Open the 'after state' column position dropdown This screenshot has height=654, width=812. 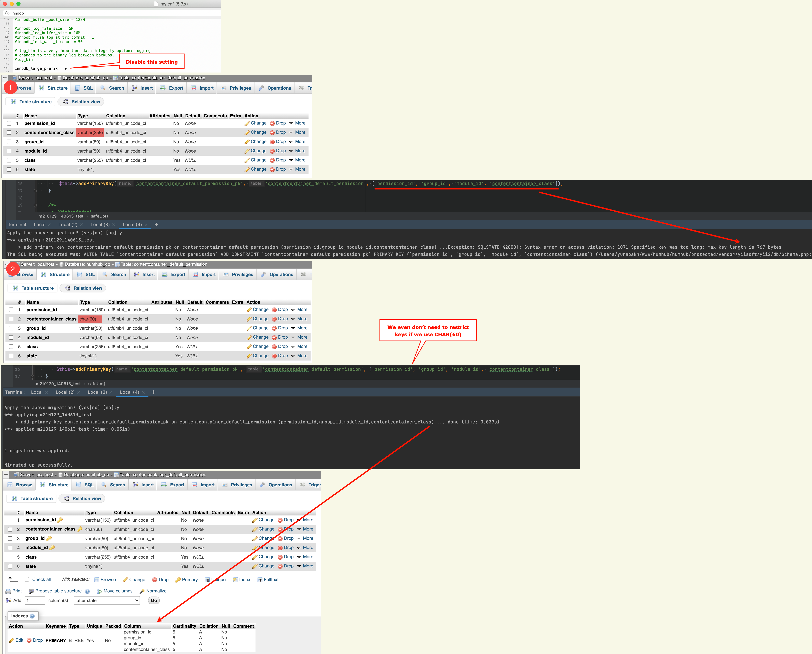[107, 600]
